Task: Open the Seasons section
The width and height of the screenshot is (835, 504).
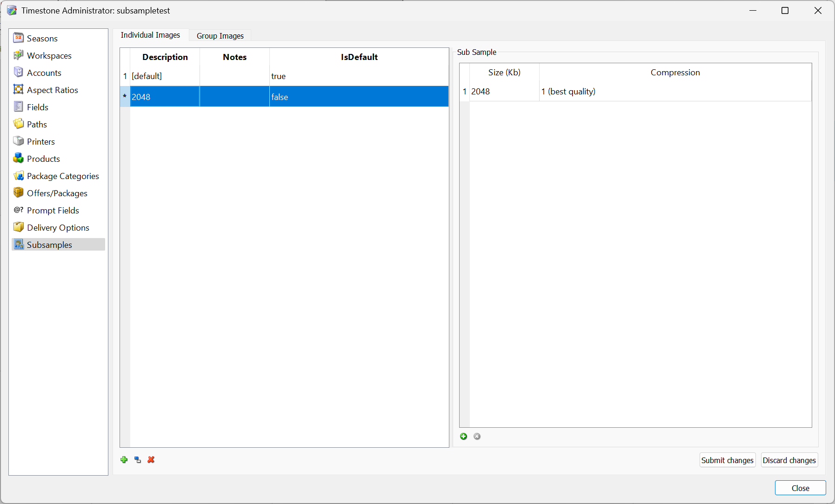Action: pyautogui.click(x=58, y=38)
